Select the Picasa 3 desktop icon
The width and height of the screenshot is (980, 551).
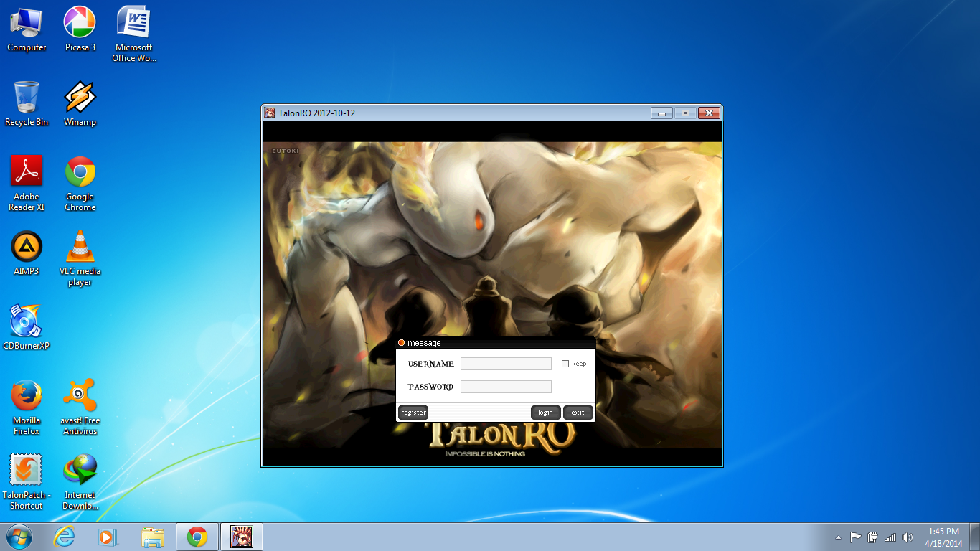coord(80,29)
